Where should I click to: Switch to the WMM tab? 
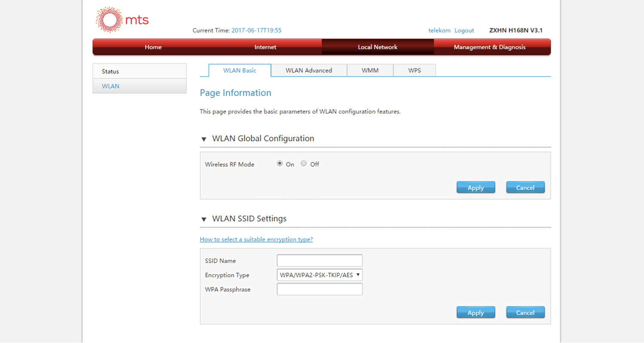click(370, 70)
